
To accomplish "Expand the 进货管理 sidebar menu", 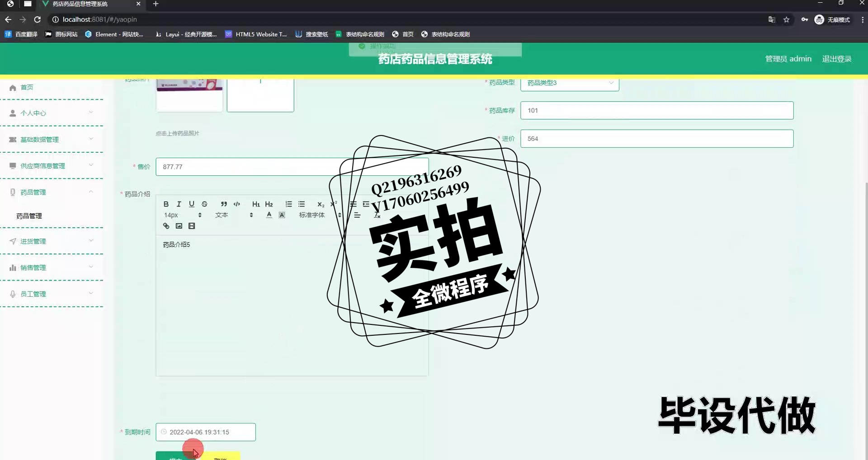I will coord(52,241).
